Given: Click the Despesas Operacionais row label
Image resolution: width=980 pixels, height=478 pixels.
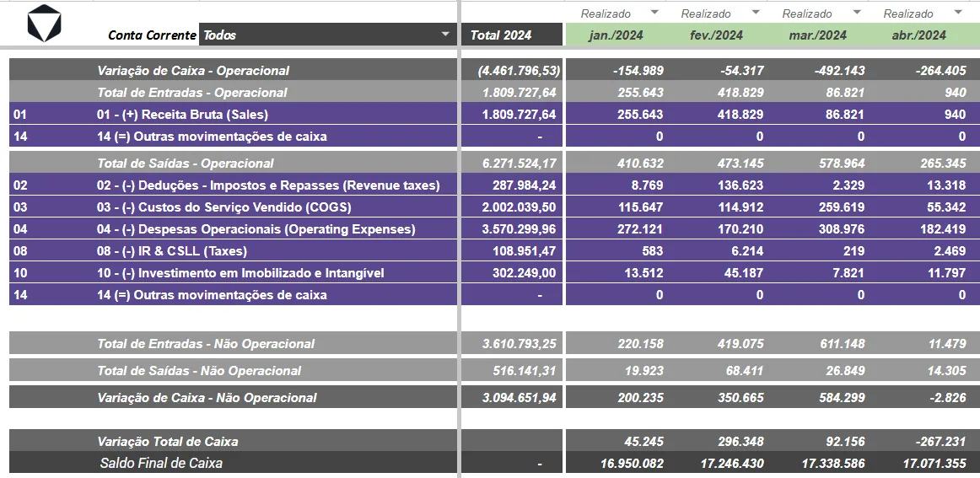Looking at the screenshot, I should (x=256, y=228).
